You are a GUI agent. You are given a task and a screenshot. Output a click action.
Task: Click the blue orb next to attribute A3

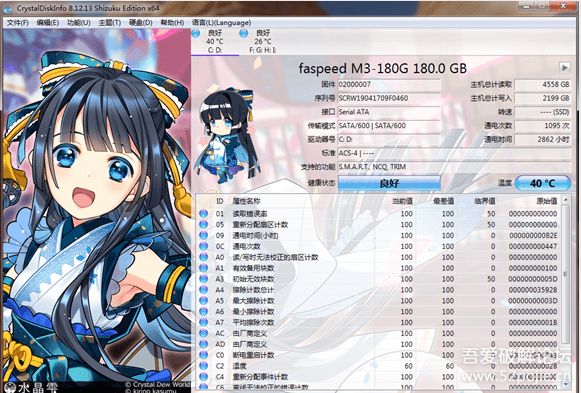pyautogui.click(x=203, y=279)
